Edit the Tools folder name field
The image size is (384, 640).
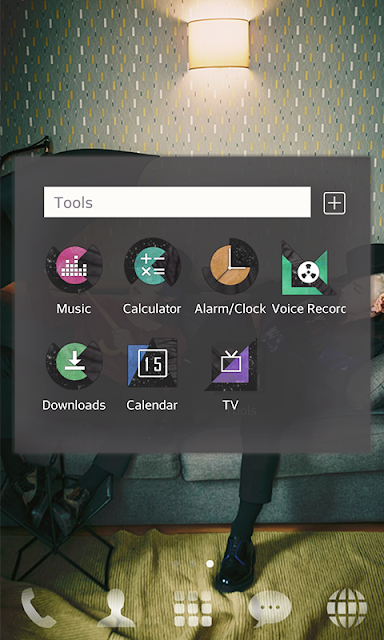(x=177, y=202)
